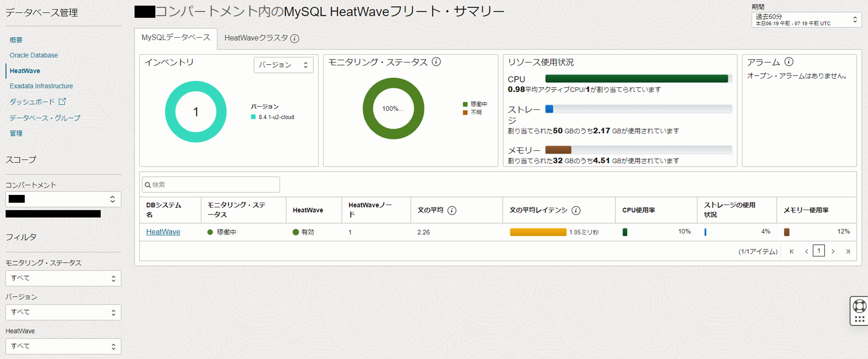Open 管理 in the sidebar
Screen dimensions: 868x359
(16, 133)
